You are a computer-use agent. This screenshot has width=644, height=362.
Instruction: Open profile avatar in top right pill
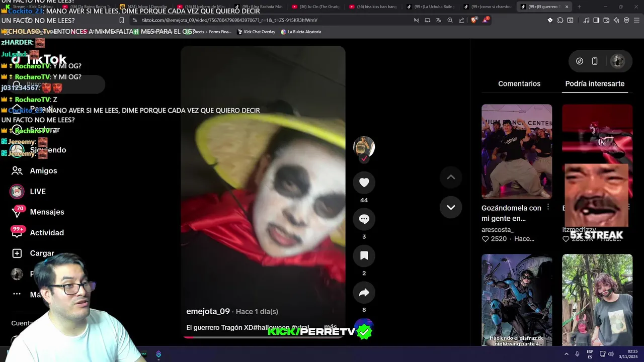tap(617, 61)
